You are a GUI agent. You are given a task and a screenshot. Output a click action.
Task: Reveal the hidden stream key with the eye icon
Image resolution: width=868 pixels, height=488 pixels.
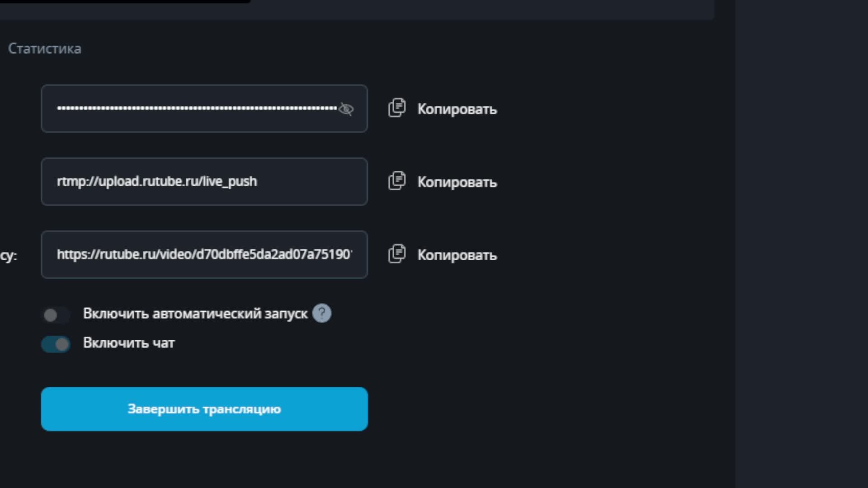(x=346, y=109)
